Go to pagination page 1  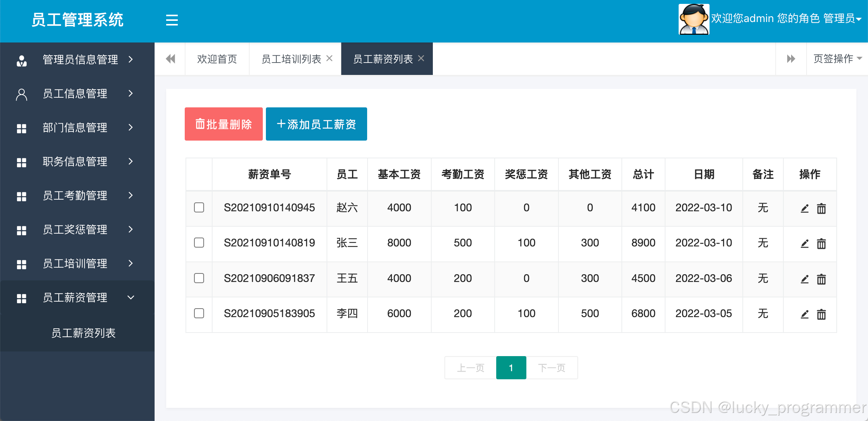pos(511,368)
